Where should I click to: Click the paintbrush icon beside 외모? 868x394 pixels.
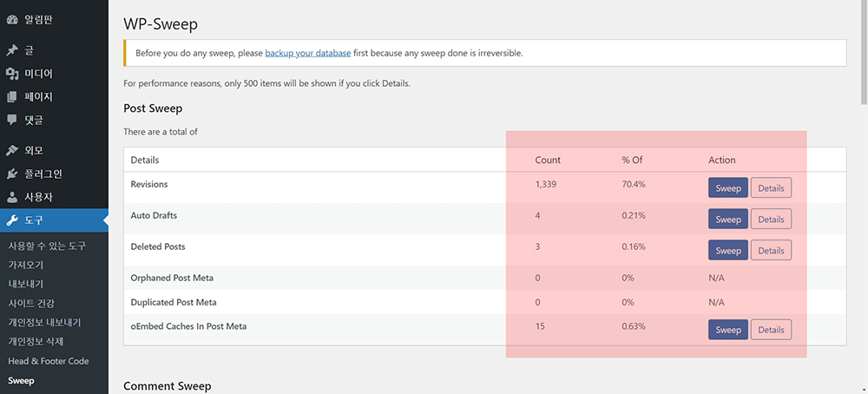[x=12, y=150]
